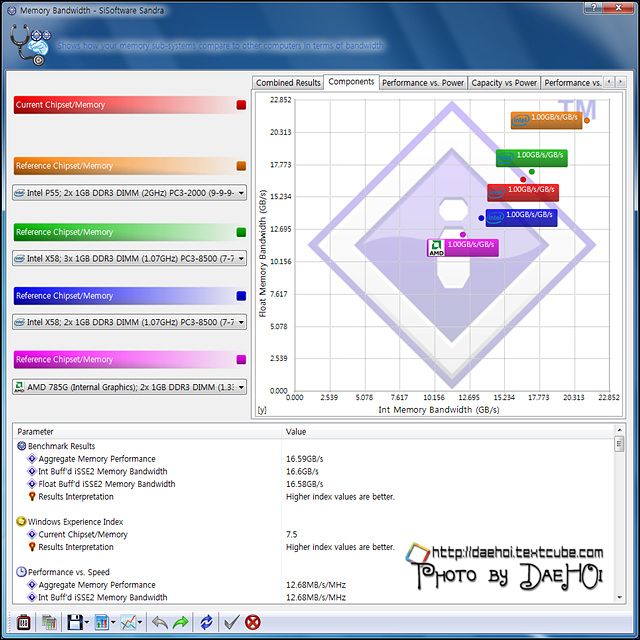Click the blue Reference Chipset color swatch
This screenshot has width=640, height=640.
pyautogui.click(x=241, y=296)
